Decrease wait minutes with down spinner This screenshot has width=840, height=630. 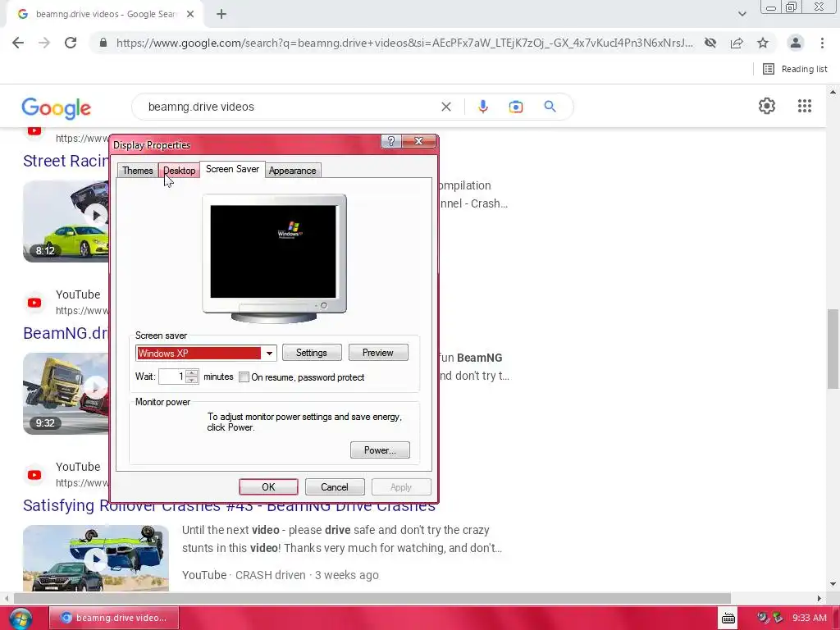click(192, 381)
